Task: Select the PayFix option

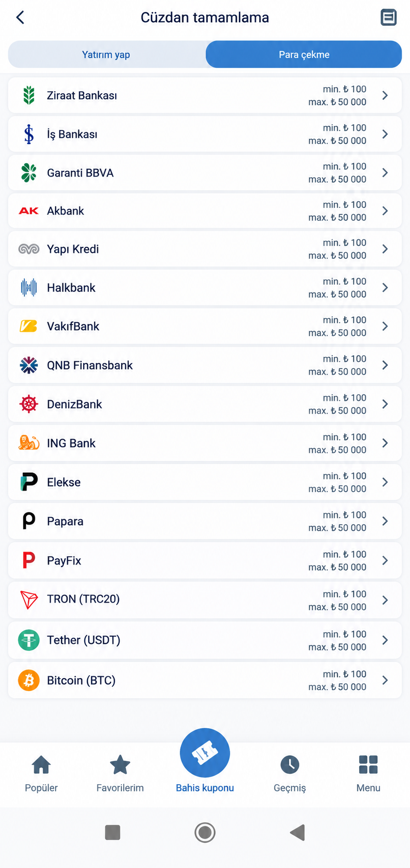Action: coord(205,561)
